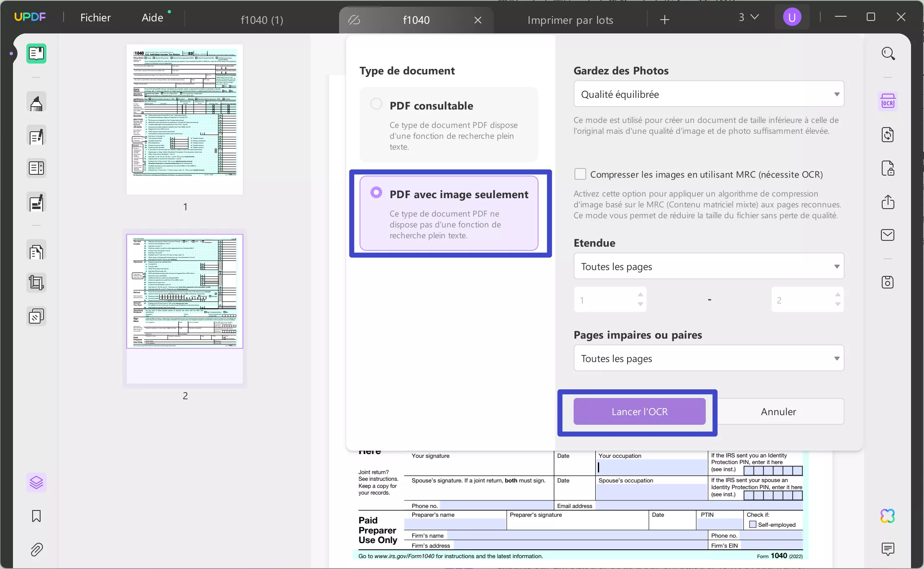The width and height of the screenshot is (924, 569).
Task: Expand the Qualité équilibrée dropdown
Action: pyautogui.click(x=709, y=94)
